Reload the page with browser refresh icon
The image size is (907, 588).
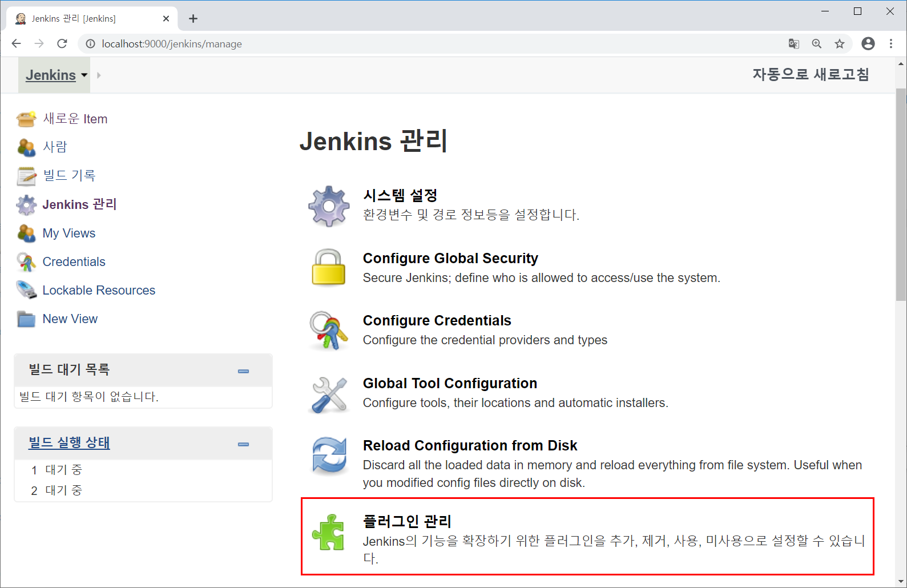coord(62,43)
